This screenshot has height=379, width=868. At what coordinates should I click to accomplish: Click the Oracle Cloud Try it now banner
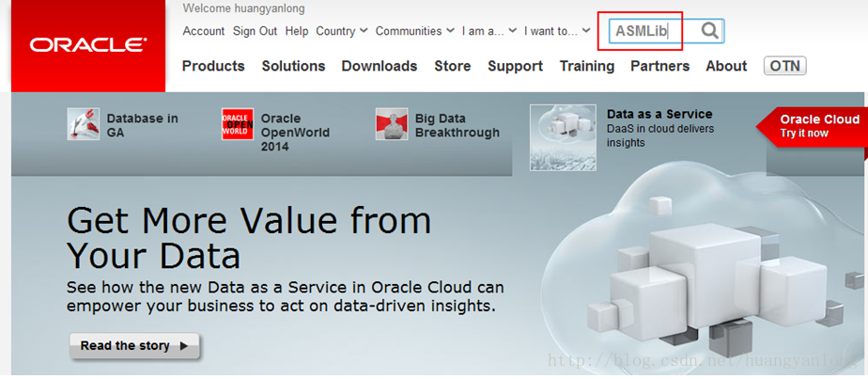pyautogui.click(x=812, y=126)
